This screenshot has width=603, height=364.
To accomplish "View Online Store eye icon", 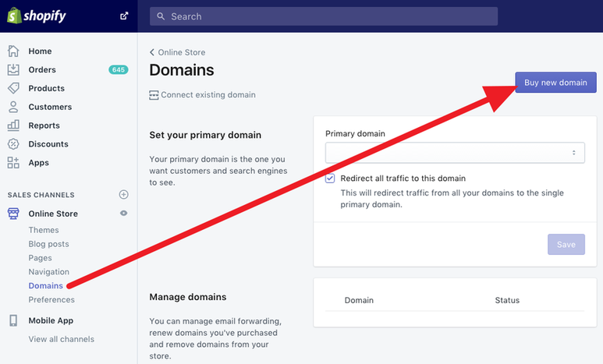I will 123,214.
